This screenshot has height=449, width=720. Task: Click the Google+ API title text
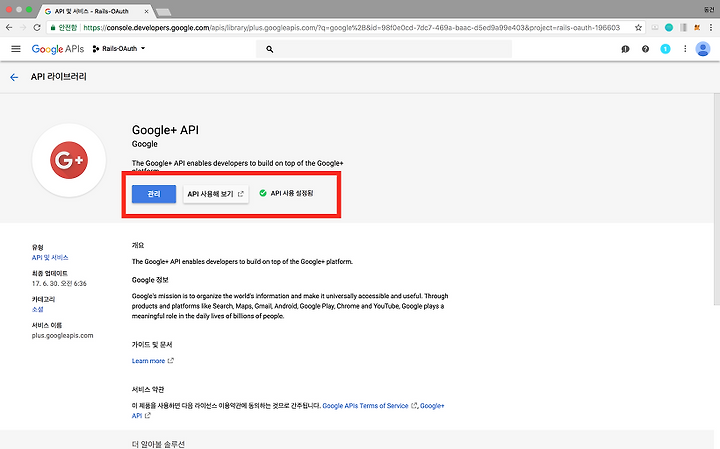click(x=165, y=130)
